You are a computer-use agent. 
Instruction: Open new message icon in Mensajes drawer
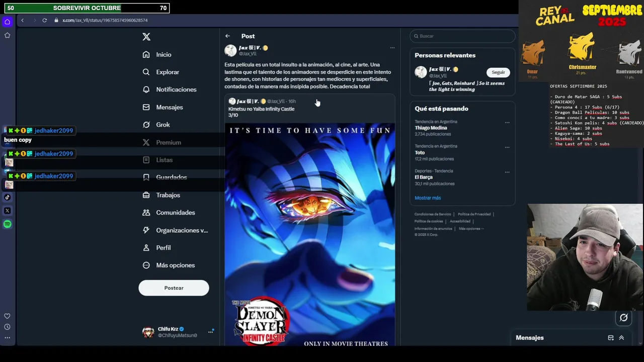click(611, 338)
